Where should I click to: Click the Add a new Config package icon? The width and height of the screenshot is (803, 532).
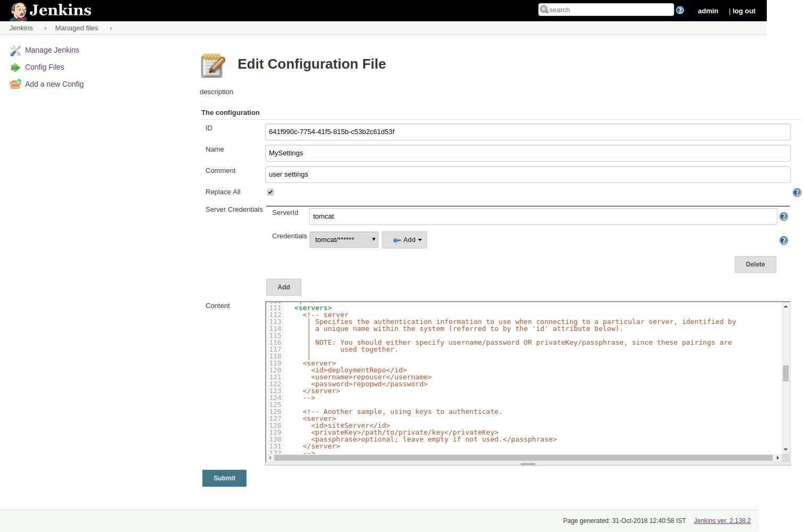tap(15, 84)
